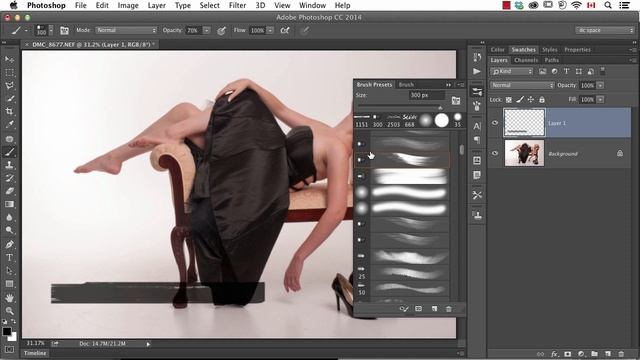This screenshot has width=640, height=360.
Task: Select the Quick Selection tool
Action: 9,98
